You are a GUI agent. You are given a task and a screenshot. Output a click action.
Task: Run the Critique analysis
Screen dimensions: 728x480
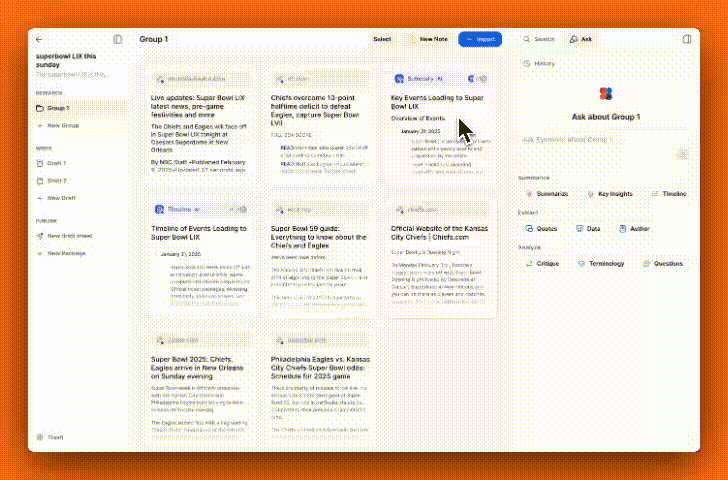pyautogui.click(x=542, y=264)
